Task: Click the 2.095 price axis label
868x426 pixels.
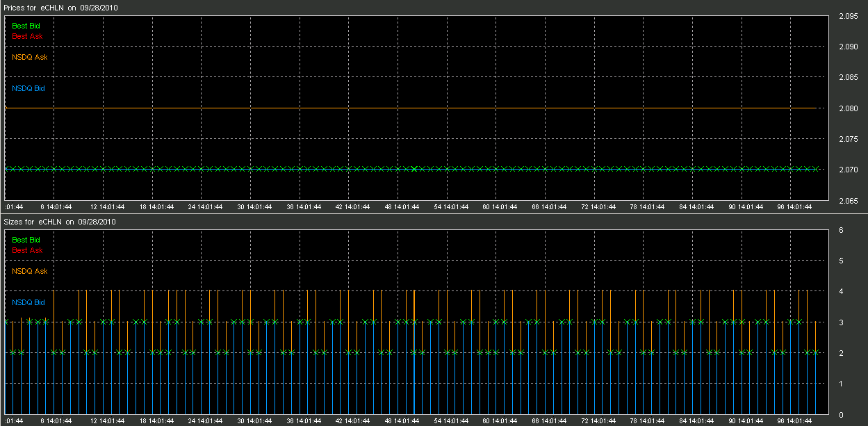Action: click(x=849, y=16)
